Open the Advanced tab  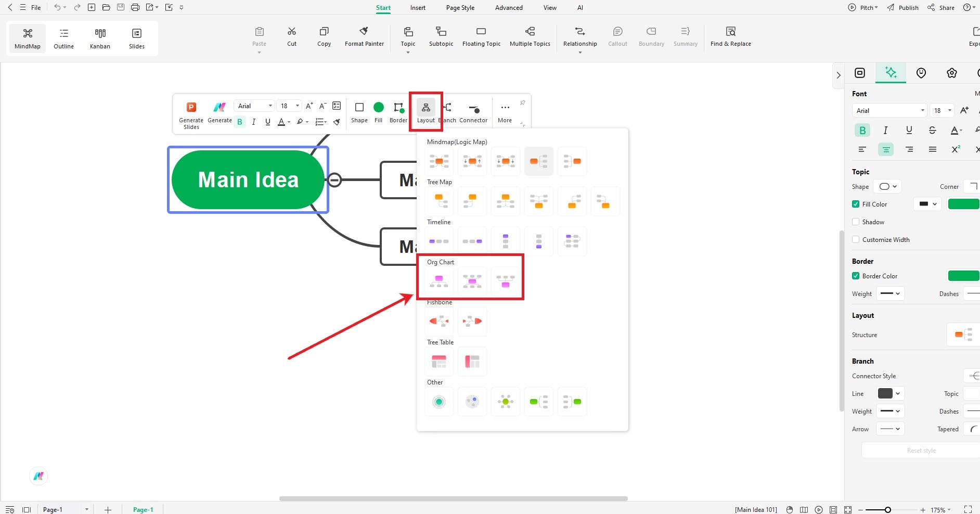tap(509, 7)
